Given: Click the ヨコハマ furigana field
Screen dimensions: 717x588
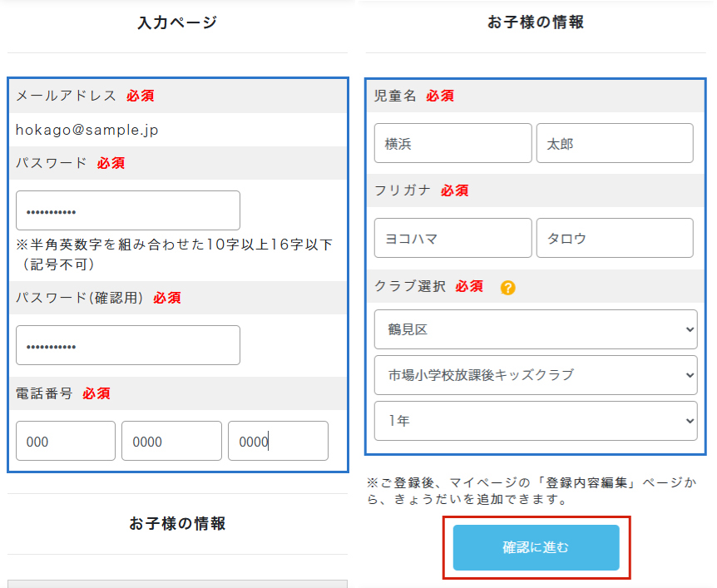Looking at the screenshot, I should (452, 238).
